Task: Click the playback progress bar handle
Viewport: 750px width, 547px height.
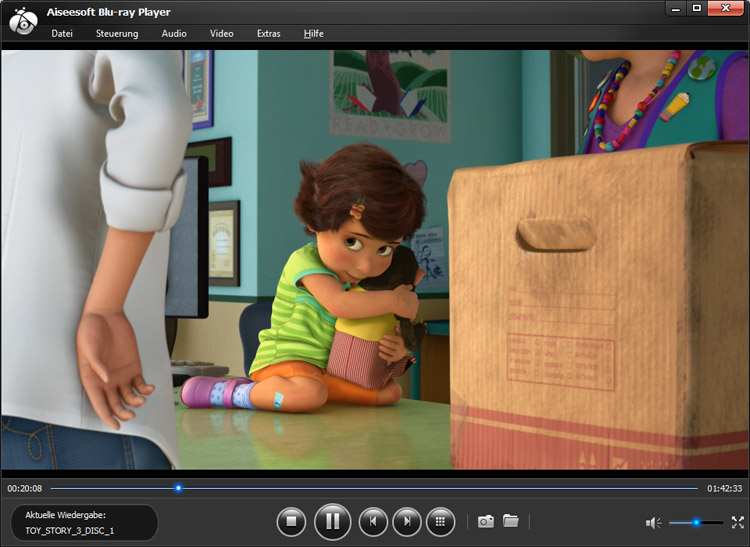Action: coord(178,488)
